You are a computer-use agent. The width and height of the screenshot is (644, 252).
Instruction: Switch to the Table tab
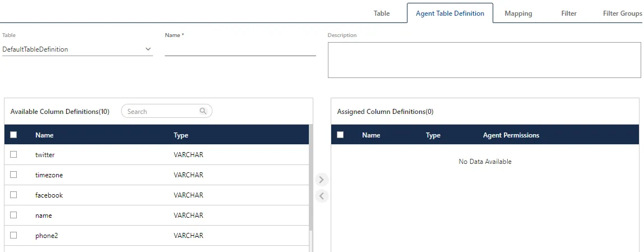pos(382,13)
